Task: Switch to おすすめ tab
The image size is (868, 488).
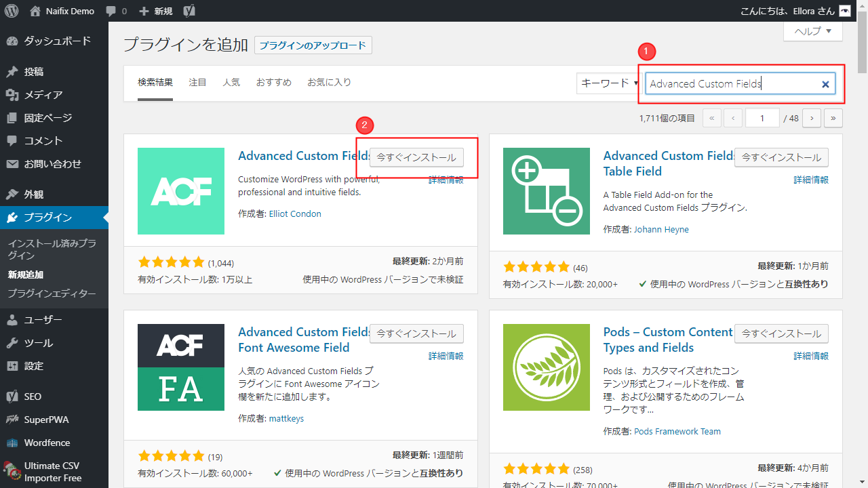Action: coord(273,83)
